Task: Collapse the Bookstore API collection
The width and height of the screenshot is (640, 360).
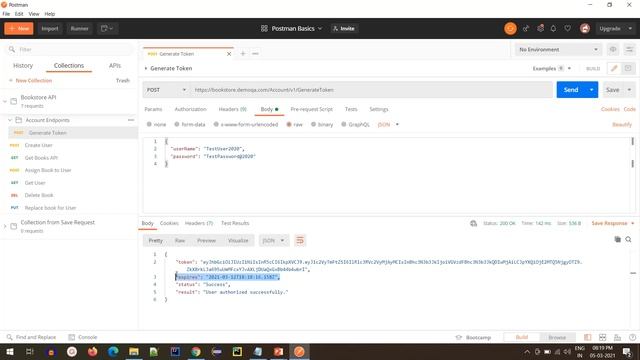Action: click(5, 101)
